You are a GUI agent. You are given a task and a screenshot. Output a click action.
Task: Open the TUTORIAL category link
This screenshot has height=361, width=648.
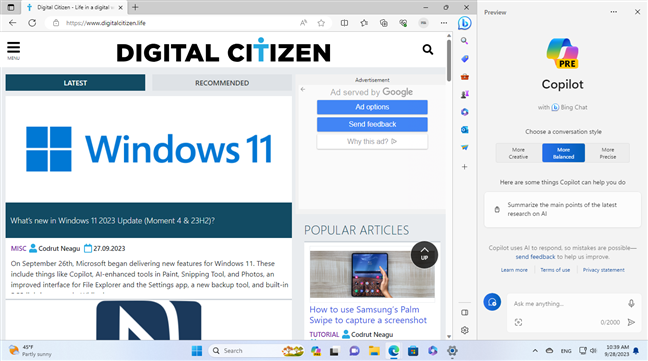point(324,334)
